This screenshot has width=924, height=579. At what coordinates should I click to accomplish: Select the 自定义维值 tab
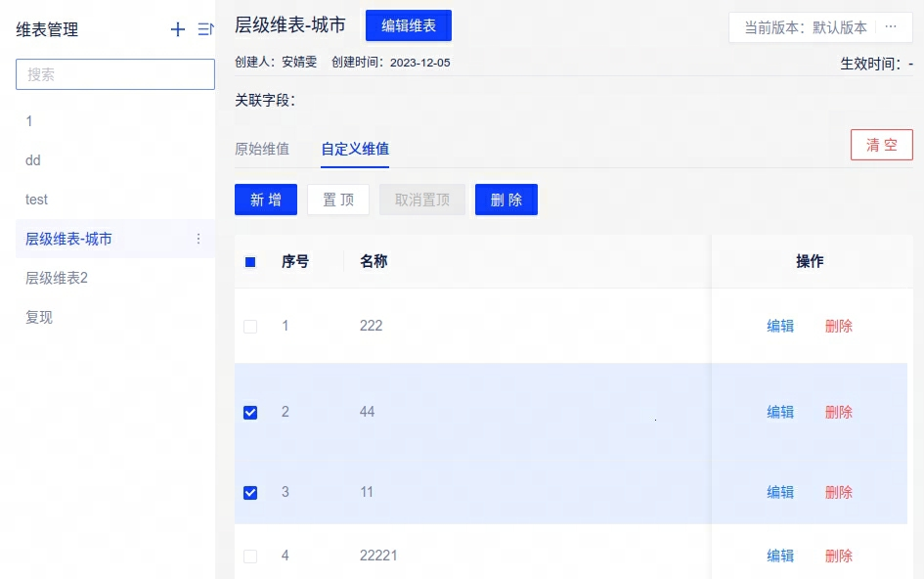coord(355,150)
